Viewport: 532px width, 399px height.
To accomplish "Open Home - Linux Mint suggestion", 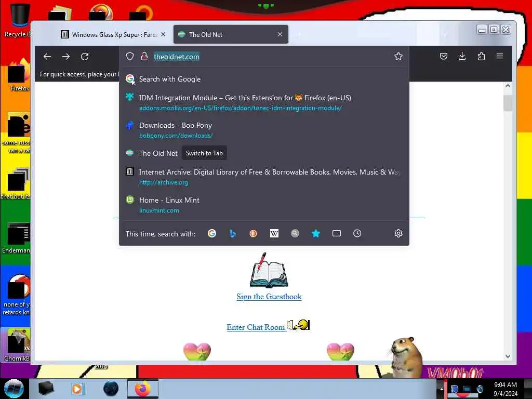I will pos(264,205).
